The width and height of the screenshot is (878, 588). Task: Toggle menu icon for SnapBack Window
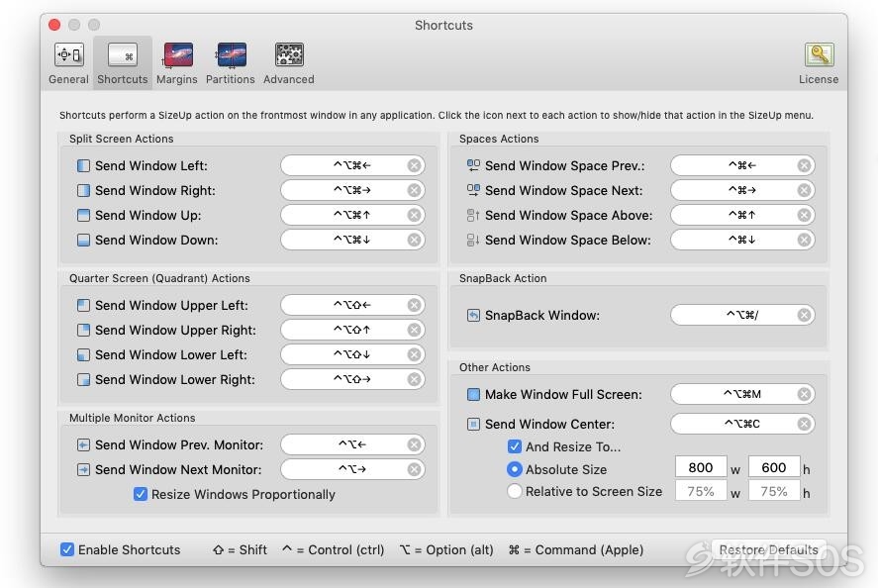[x=473, y=315]
